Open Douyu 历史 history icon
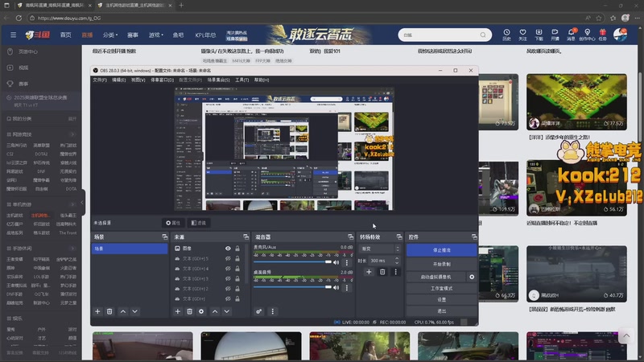 tap(506, 35)
